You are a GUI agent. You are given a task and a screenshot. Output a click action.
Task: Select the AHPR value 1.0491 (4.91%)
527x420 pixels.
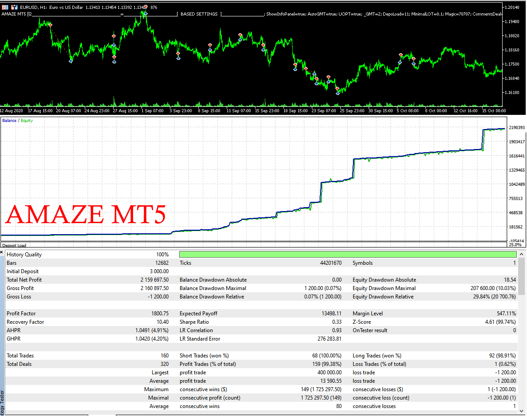point(152,330)
